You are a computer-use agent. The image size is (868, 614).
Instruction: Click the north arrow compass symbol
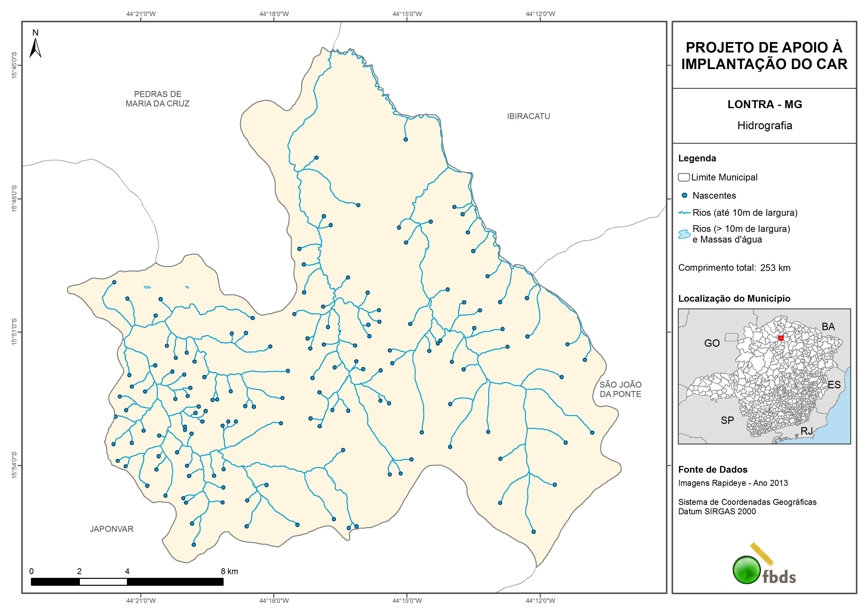35,49
